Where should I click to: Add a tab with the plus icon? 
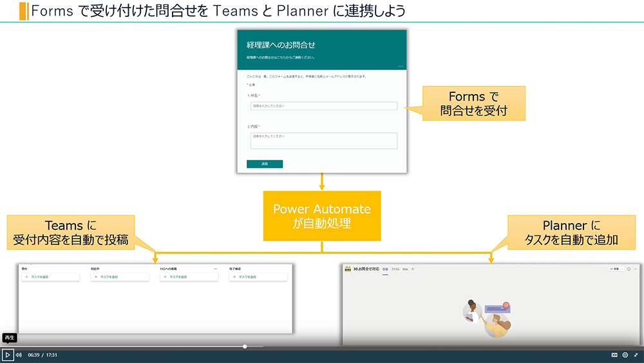click(413, 270)
